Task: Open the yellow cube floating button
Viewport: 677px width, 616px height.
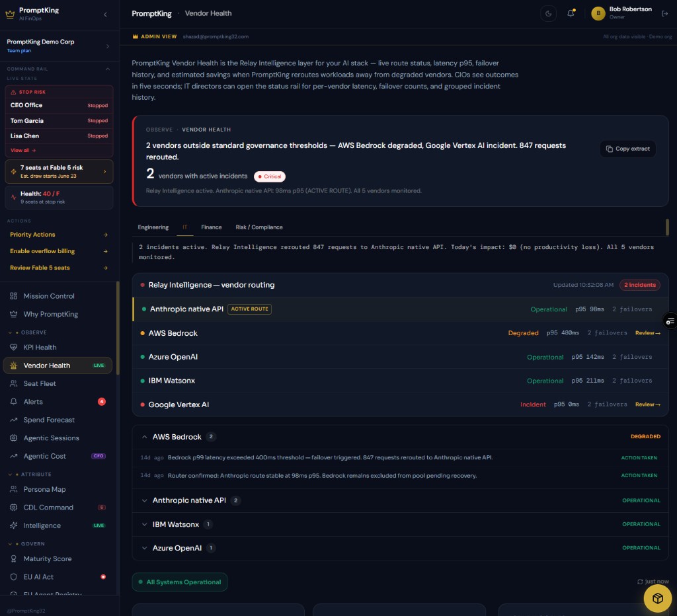Action: tap(657, 598)
